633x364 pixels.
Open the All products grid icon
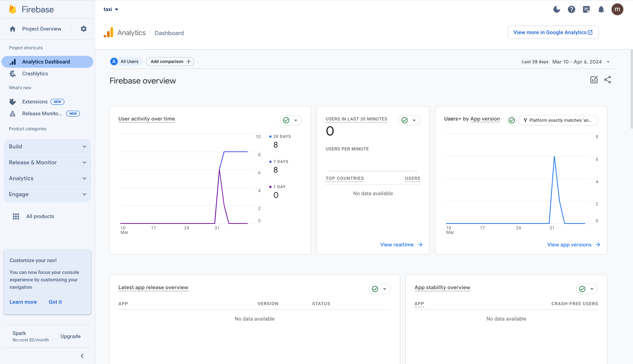click(x=16, y=216)
